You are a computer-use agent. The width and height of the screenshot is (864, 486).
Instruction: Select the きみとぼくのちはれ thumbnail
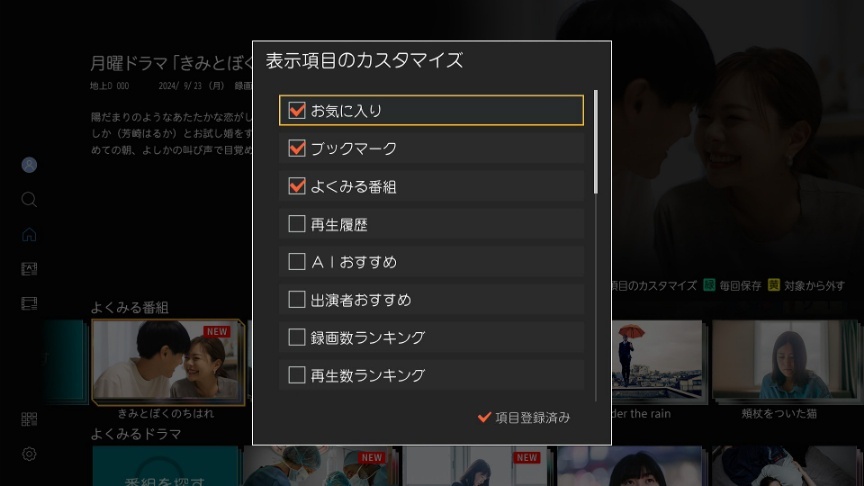click(166, 361)
